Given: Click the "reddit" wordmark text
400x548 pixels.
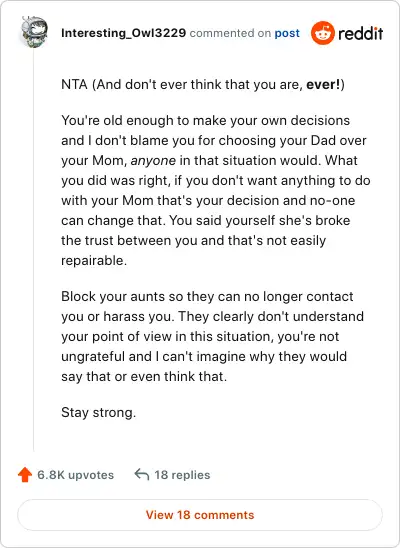Looking at the screenshot, I should pyautogui.click(x=360, y=33).
